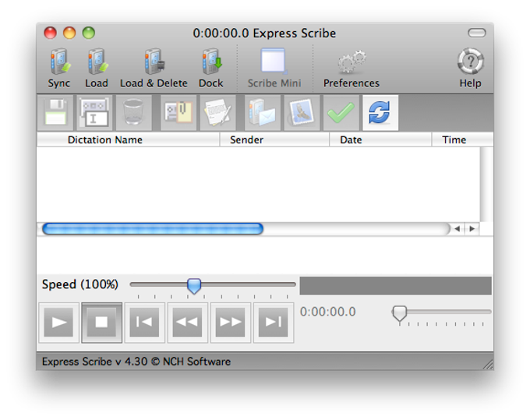Mark dictation done with green checkmark
530x420 pixels.
[x=341, y=113]
